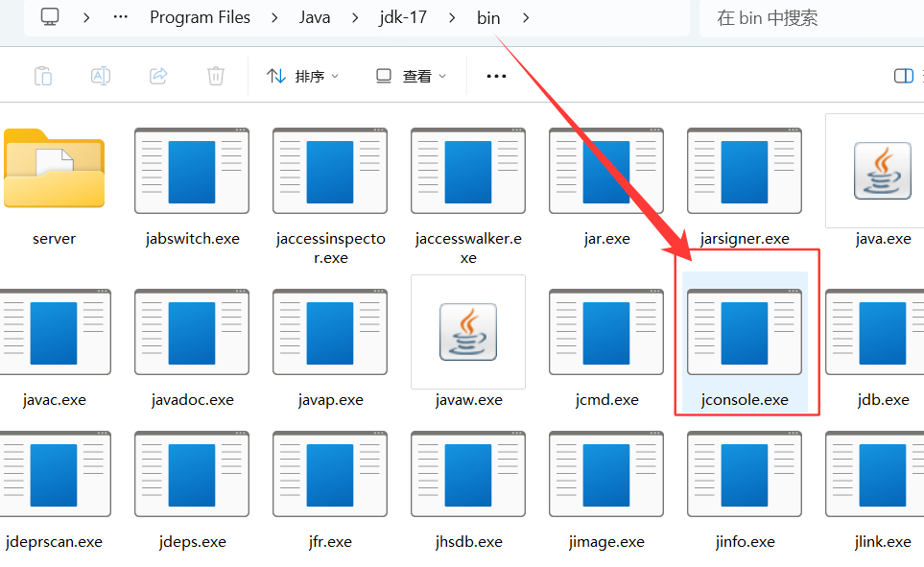
Task: Select the jarsigner.exe file icon
Action: 745,171
